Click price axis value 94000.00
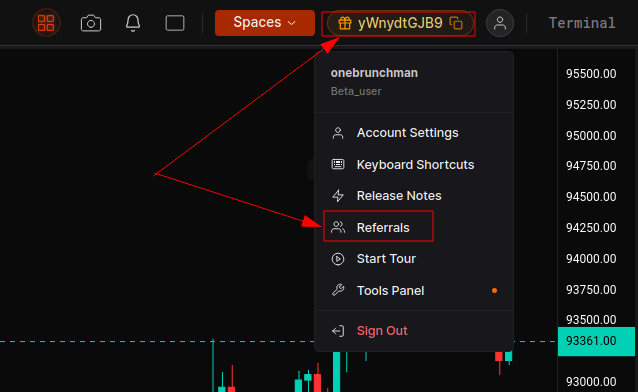 591,258
